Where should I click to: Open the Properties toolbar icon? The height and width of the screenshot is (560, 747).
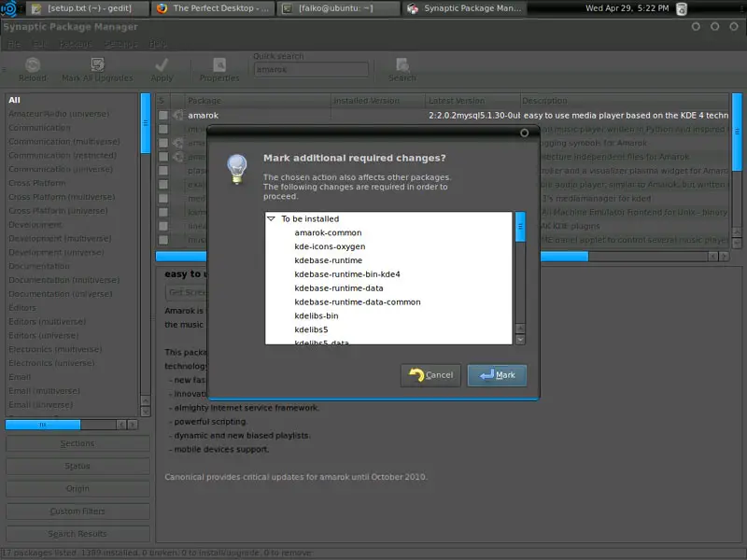coord(219,64)
